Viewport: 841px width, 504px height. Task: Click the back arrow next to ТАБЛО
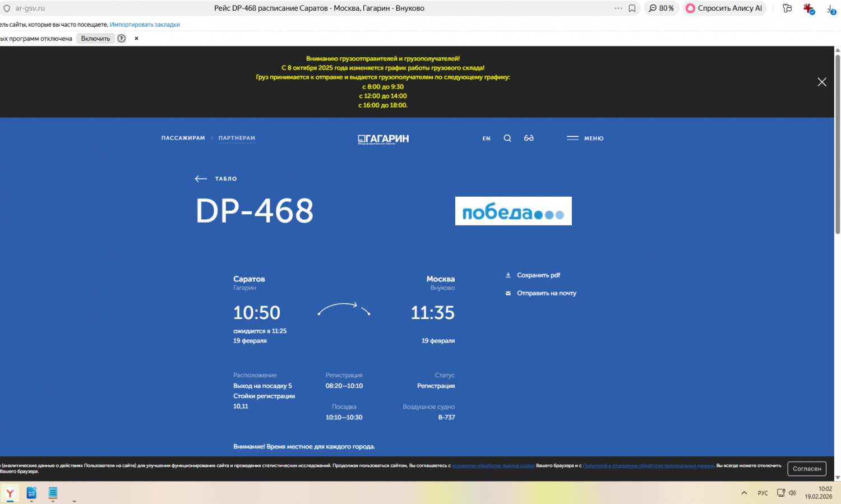tap(201, 179)
